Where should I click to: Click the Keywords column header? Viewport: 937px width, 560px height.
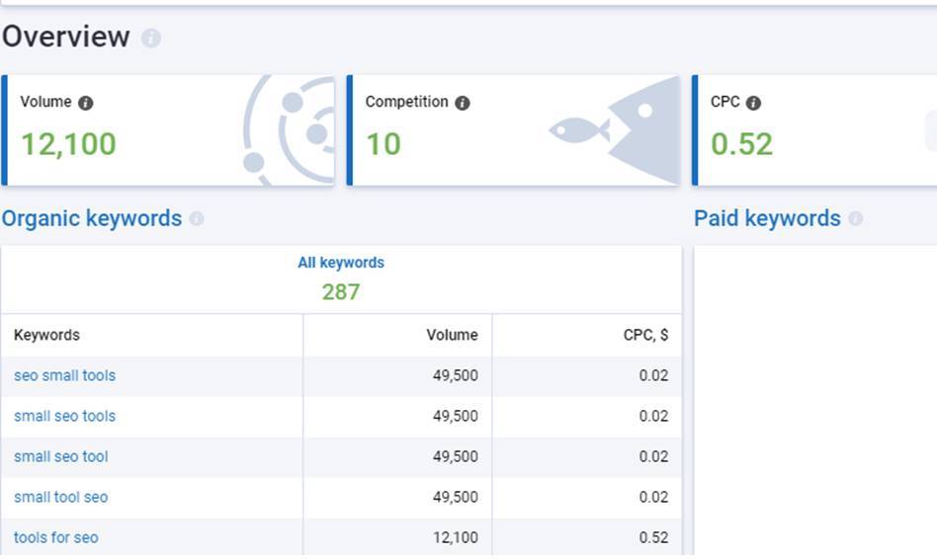tap(46, 335)
